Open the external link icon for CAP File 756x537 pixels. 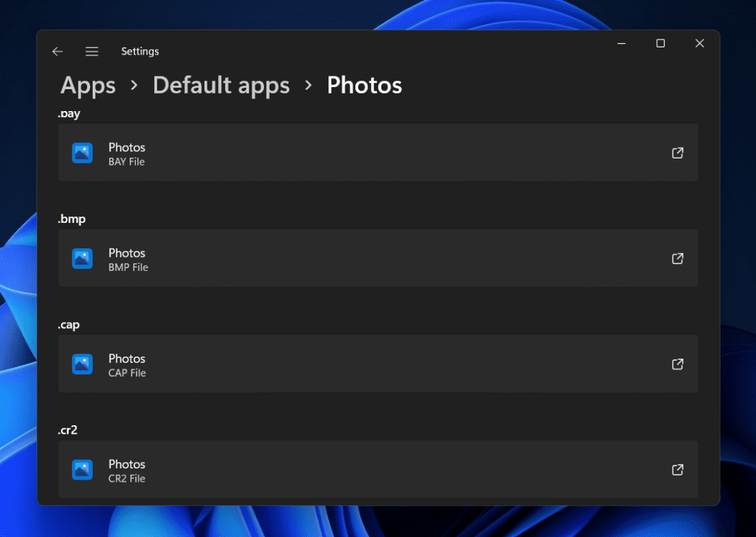[x=677, y=364]
